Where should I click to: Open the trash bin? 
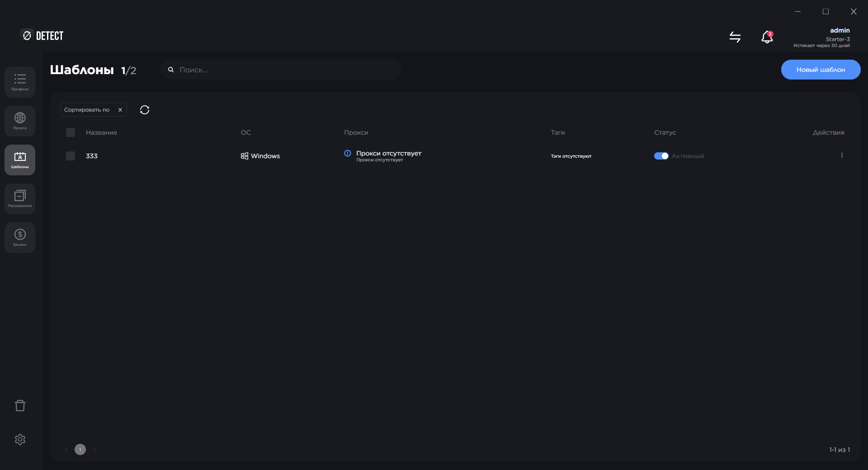click(20, 405)
